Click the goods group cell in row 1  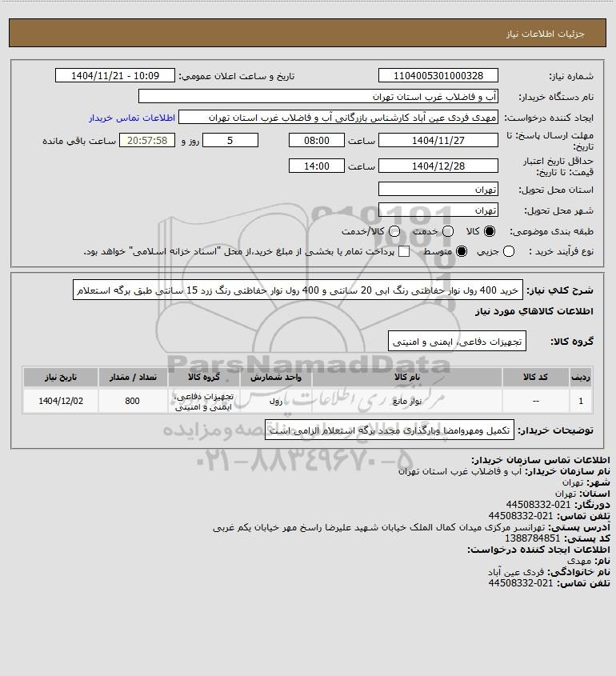(204, 401)
